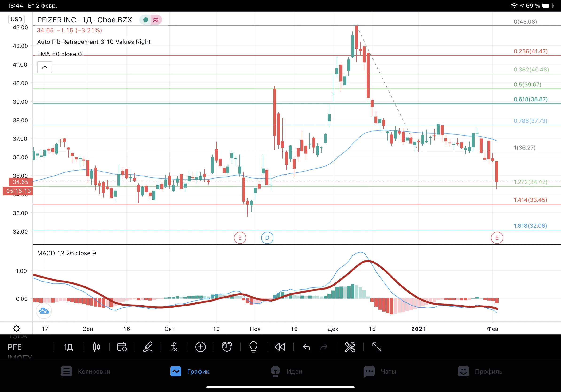
Task: Tap the PFIZER INC chart title
Action: click(57, 20)
